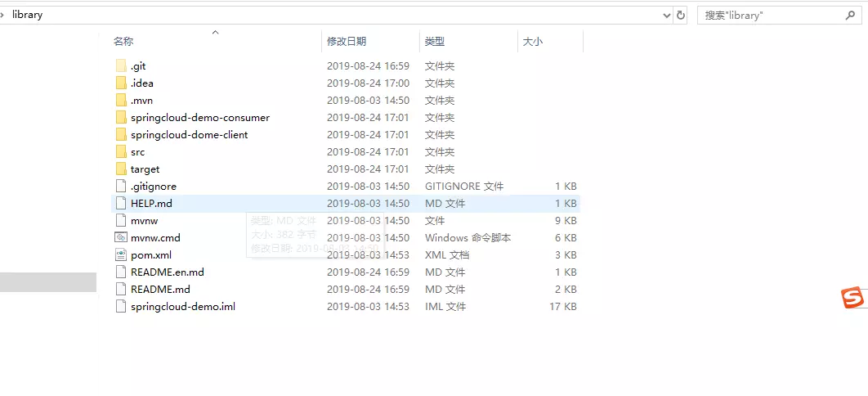This screenshot has width=868, height=396.
Task: Select the README.en.md file name
Action: [x=168, y=272]
